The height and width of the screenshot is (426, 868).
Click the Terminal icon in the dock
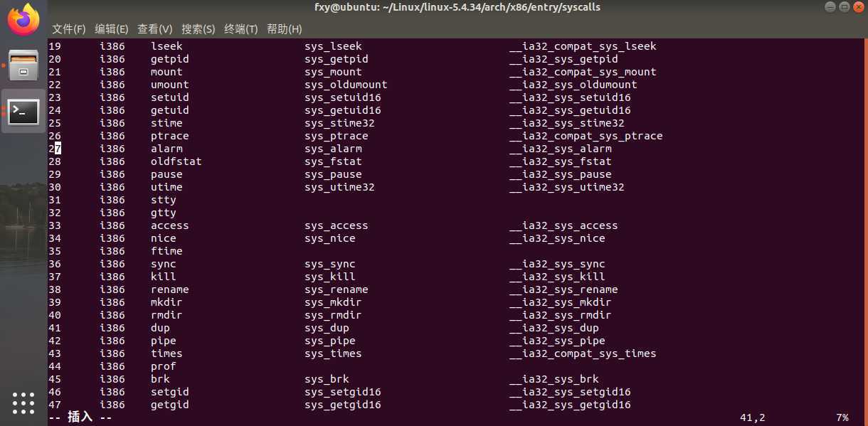23,111
